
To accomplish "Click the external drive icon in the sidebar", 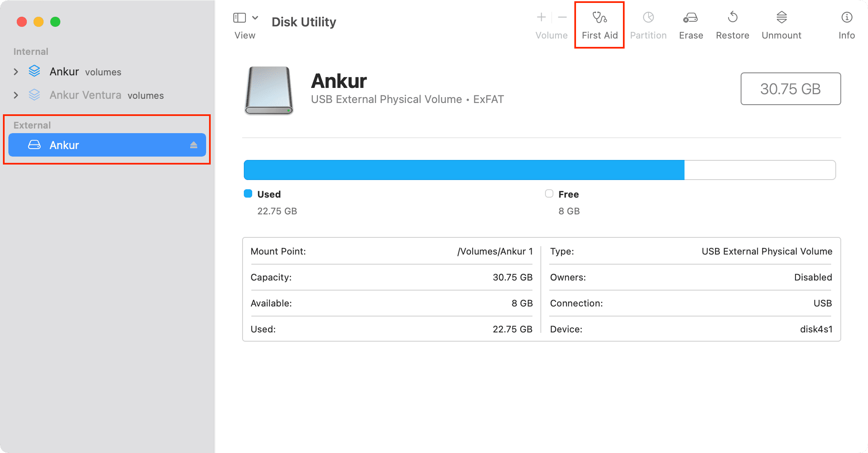I will [34, 145].
